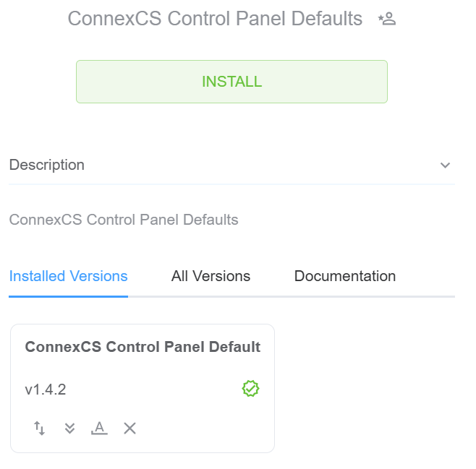The height and width of the screenshot is (469, 476).
Task: Click the divider line under Description header
Action: (x=231, y=184)
